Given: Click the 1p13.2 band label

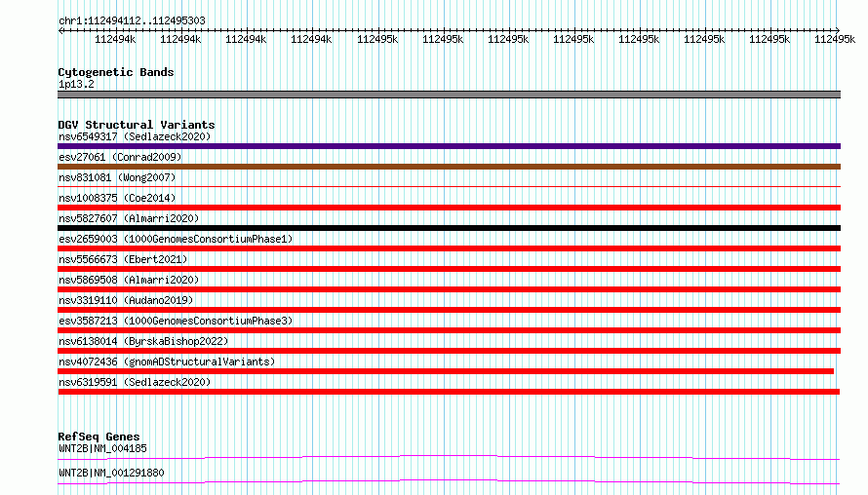Looking at the screenshot, I should pos(76,84).
